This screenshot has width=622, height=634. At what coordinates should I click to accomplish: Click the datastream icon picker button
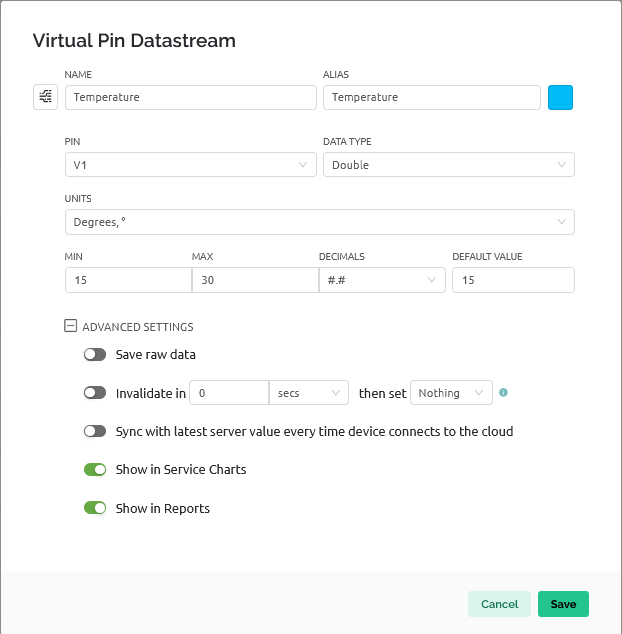coord(45,97)
